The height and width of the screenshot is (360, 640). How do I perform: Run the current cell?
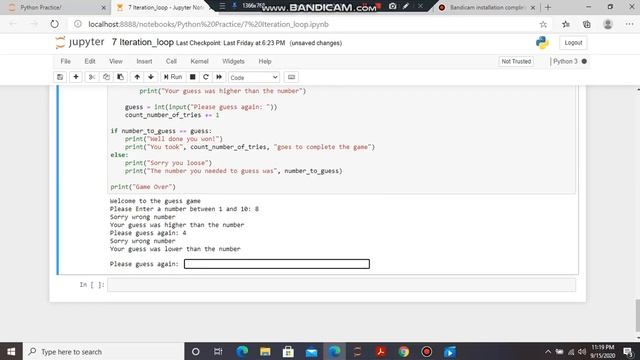click(x=173, y=77)
